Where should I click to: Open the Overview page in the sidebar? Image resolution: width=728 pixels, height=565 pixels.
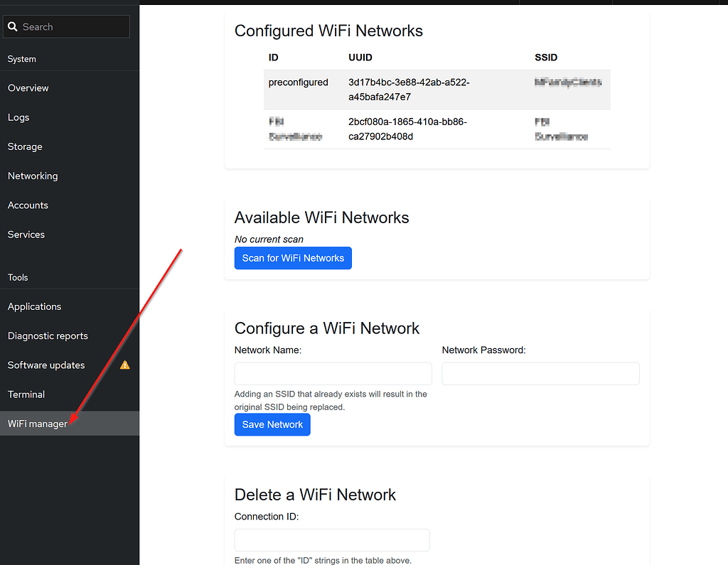click(28, 88)
